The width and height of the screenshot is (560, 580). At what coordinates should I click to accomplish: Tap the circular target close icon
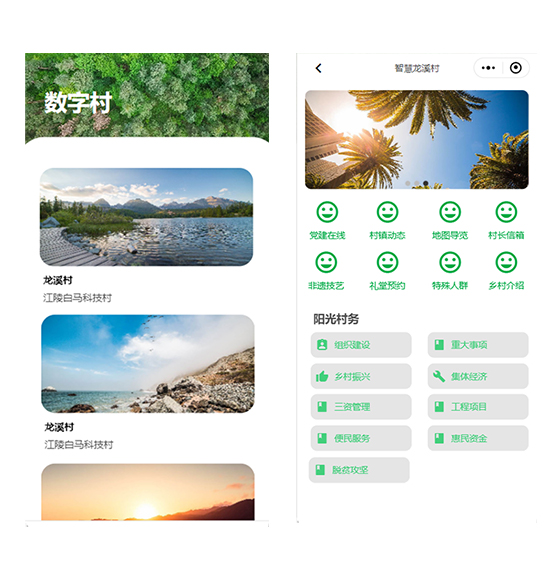click(515, 68)
